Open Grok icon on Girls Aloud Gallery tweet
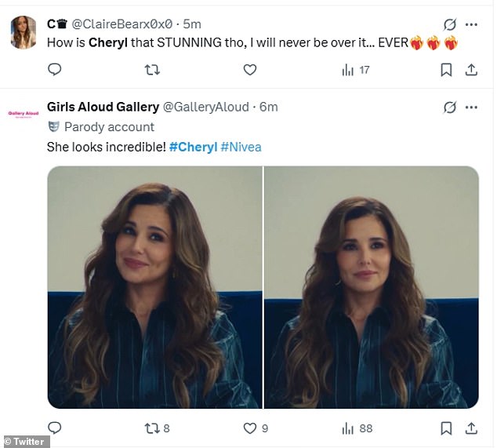 (x=450, y=107)
